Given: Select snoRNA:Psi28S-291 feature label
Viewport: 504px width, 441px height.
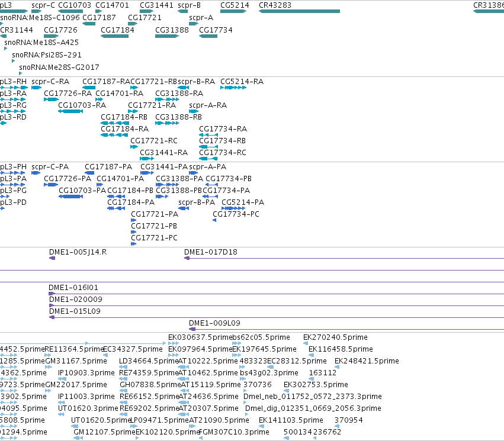Looking at the screenshot, I should (x=47, y=55).
